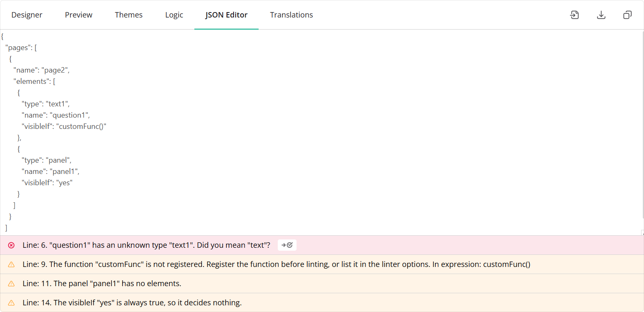The height and width of the screenshot is (312, 644).
Task: Open the Themes tab
Action: [129, 15]
